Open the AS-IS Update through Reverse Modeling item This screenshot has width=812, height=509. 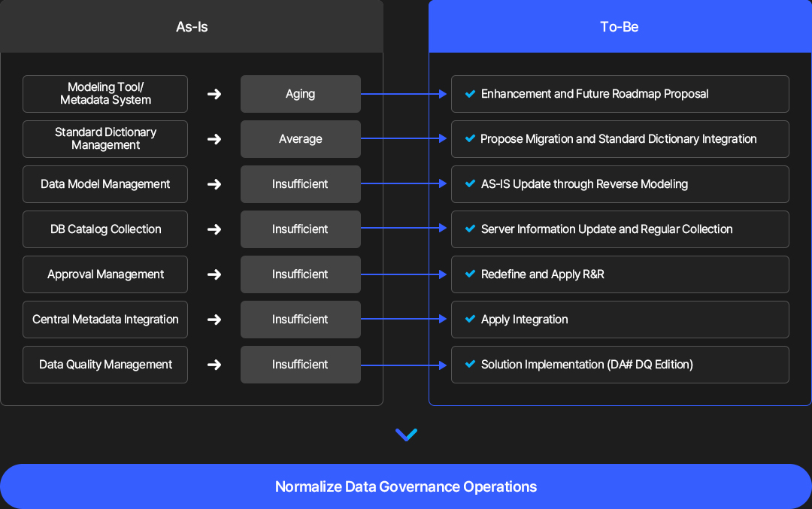coord(620,183)
